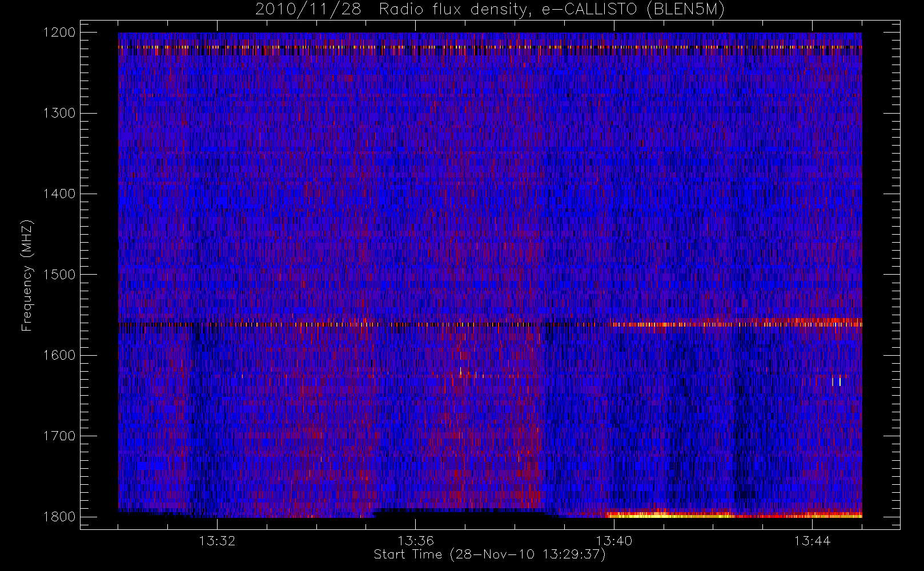Viewport: 924px width, 571px height.
Task: Click the 13:44 time axis label
Action: click(x=812, y=541)
